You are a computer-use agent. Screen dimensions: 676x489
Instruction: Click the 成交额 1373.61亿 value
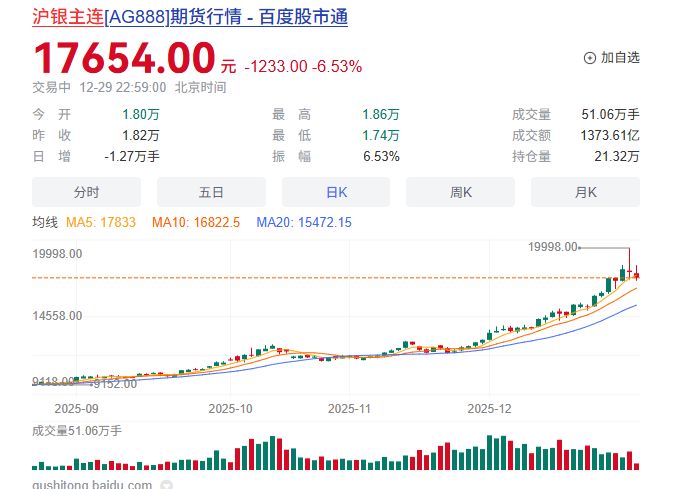tap(609, 135)
